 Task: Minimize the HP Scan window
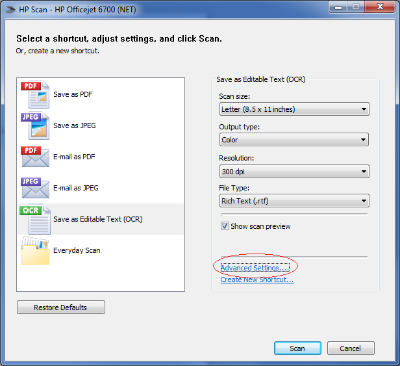tap(338, 7)
